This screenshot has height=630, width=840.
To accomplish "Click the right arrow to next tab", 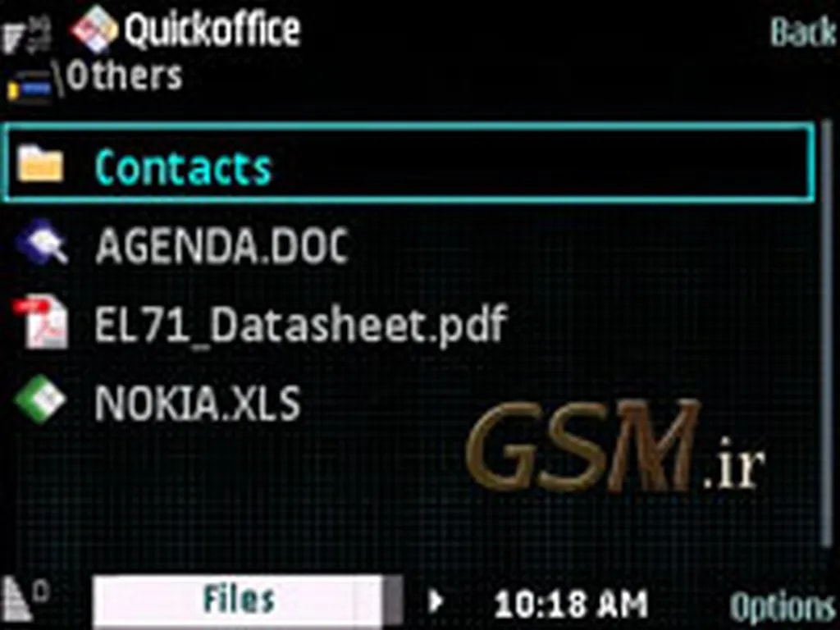I will [x=436, y=601].
